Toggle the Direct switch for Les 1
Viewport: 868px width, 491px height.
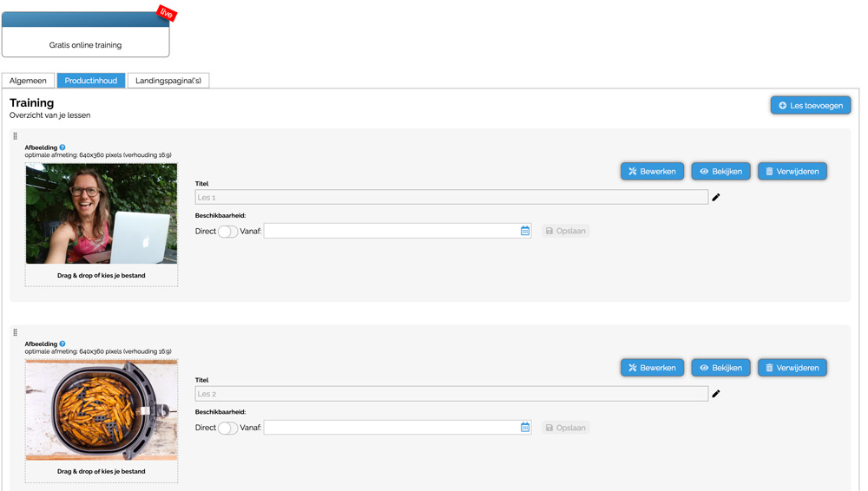(227, 232)
